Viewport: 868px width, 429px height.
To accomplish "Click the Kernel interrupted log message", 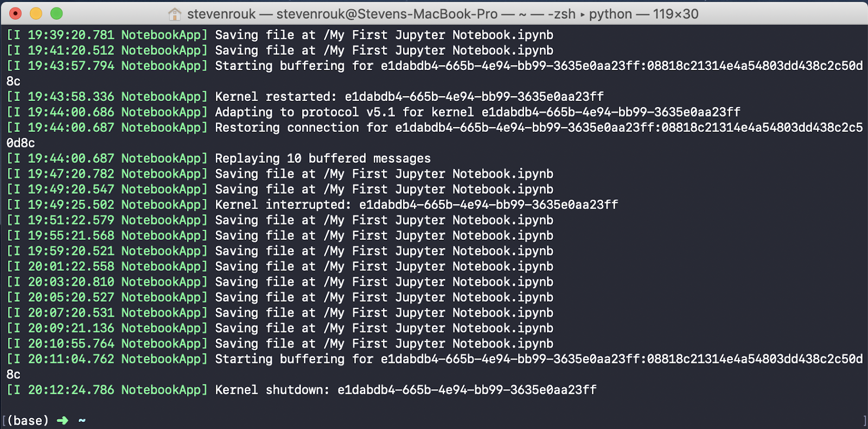I will 417,204.
